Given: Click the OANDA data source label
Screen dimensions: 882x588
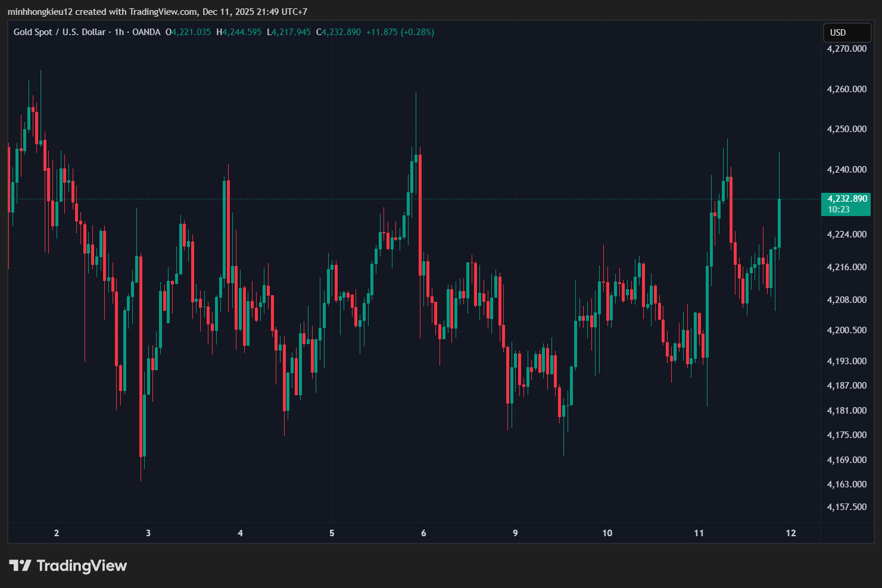Looking at the screenshot, I should pyautogui.click(x=146, y=32).
